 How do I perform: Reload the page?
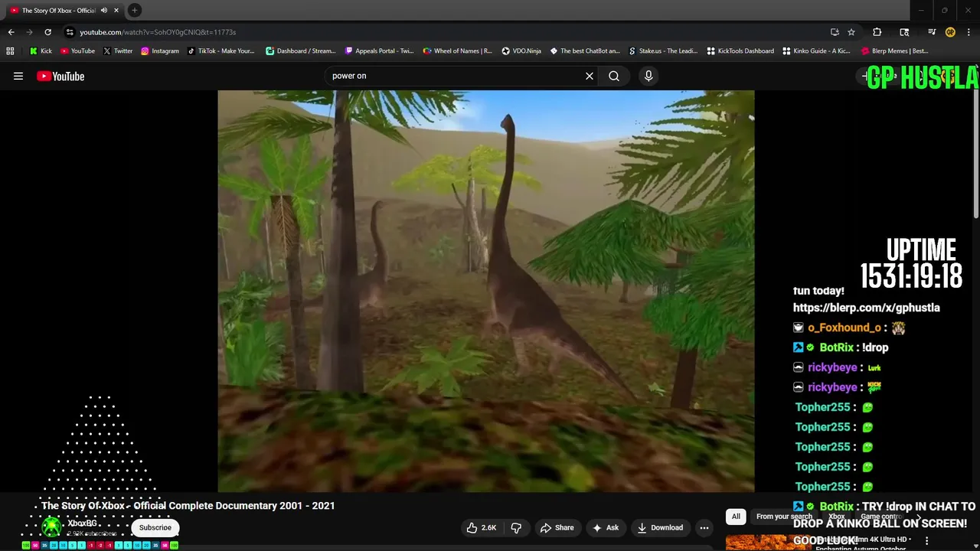[x=47, y=32]
